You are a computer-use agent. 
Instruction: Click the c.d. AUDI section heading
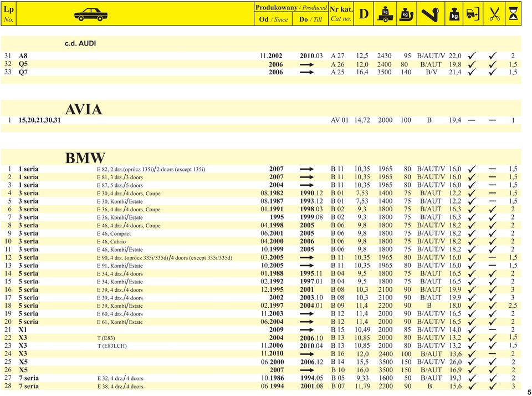click(80, 43)
